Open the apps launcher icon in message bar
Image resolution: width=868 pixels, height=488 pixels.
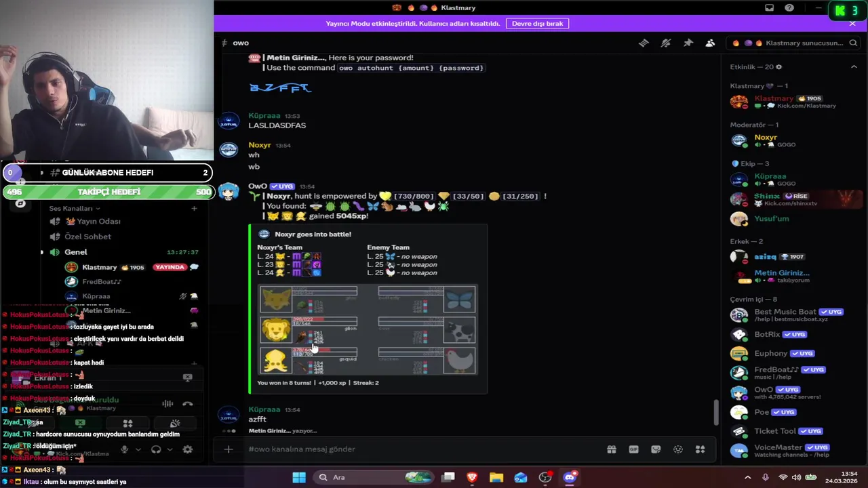coord(701,449)
